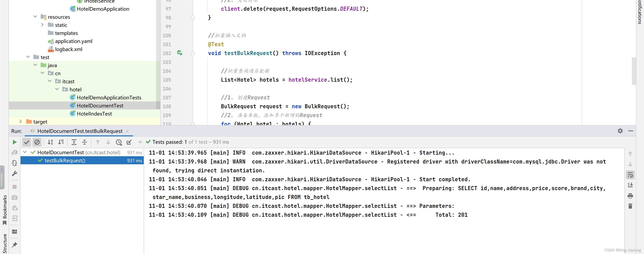Click the stop process square icon
Viewport: 644px width, 254px height.
[x=14, y=187]
